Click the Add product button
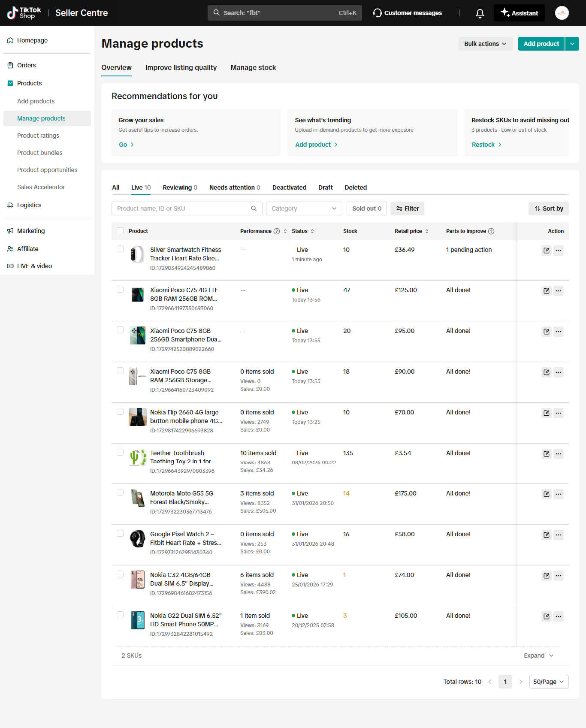Image resolution: width=586 pixels, height=728 pixels. point(541,44)
